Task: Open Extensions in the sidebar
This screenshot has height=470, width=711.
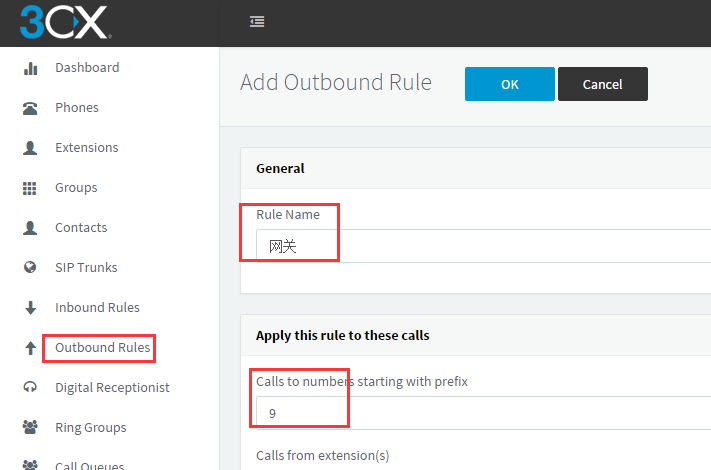Action: [x=87, y=147]
